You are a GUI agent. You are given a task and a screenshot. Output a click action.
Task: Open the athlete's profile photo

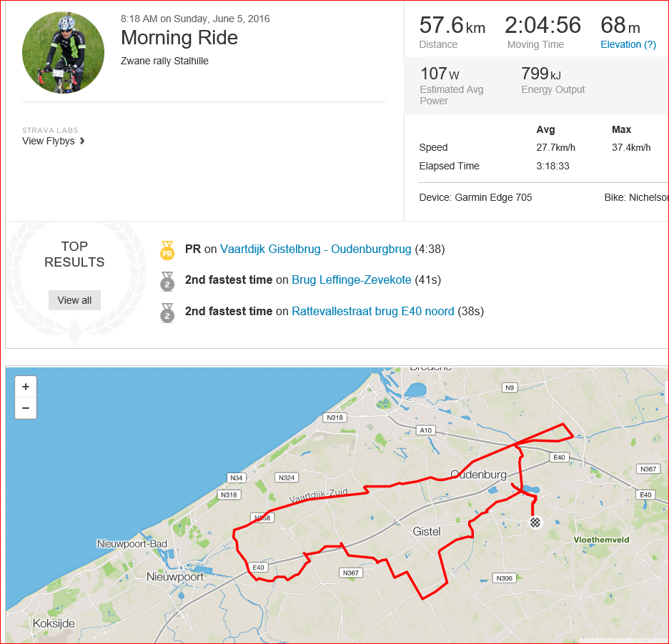point(63,53)
